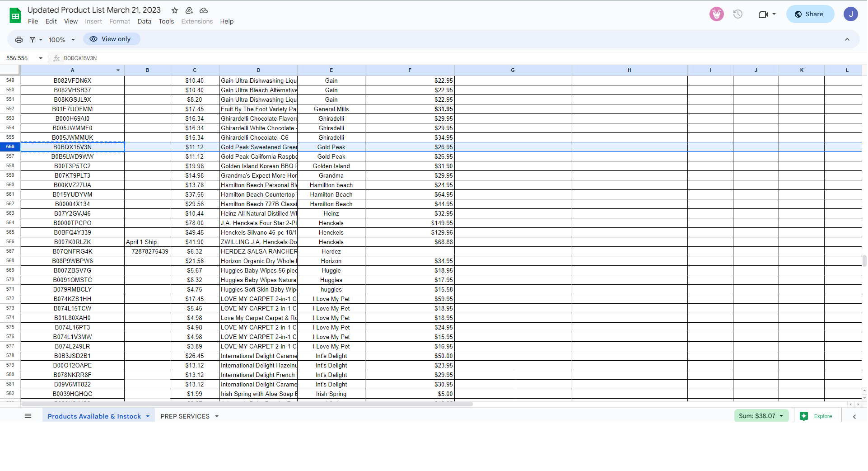Open the File menu

[x=33, y=21]
